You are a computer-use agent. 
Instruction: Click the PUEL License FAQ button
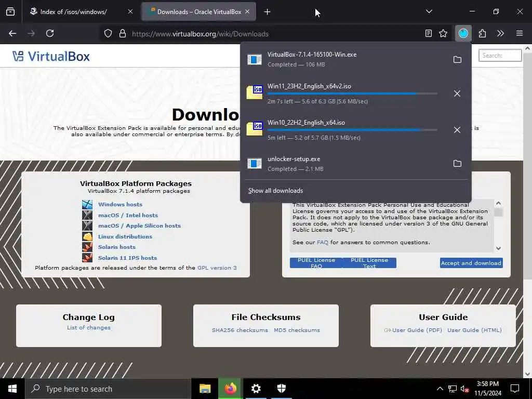pyautogui.click(x=316, y=263)
